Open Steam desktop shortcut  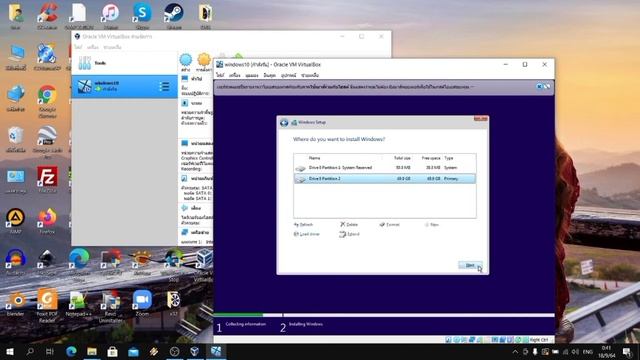[x=174, y=16]
